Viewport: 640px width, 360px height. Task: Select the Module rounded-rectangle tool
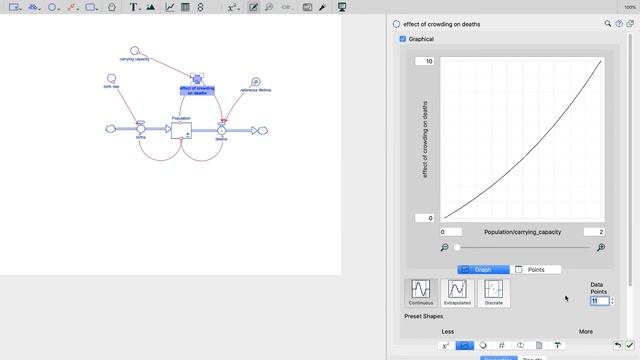(x=91, y=7)
